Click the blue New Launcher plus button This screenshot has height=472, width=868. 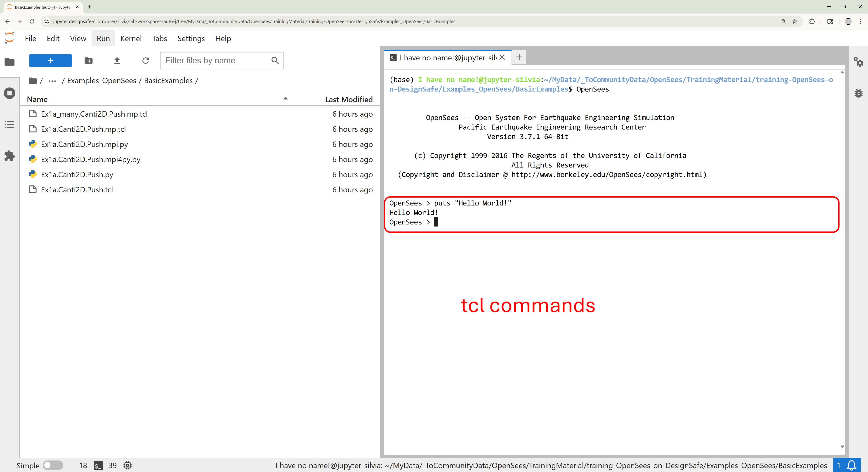pyautogui.click(x=50, y=61)
